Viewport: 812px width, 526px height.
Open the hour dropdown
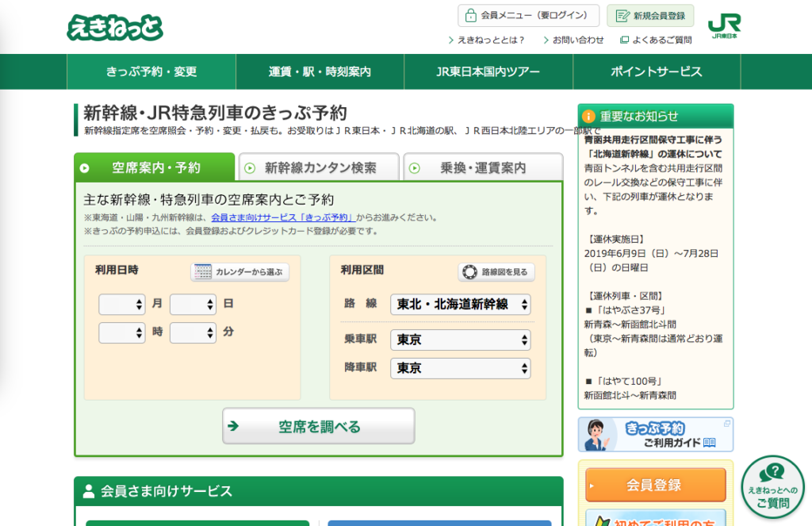click(121, 332)
